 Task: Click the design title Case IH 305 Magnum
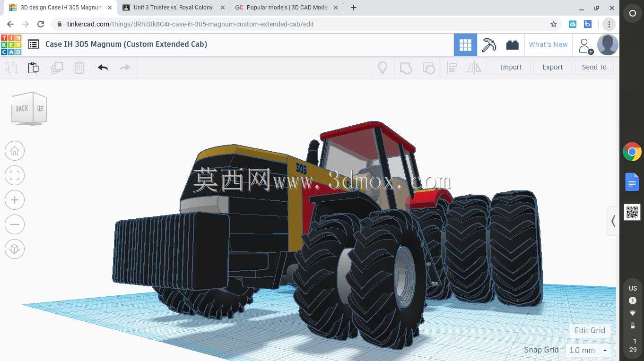126,44
